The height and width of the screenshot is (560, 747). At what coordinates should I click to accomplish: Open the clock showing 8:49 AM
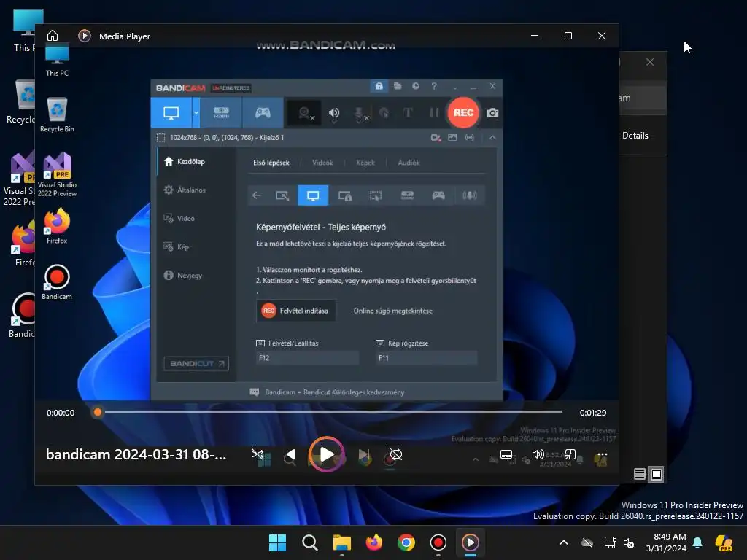(666, 542)
